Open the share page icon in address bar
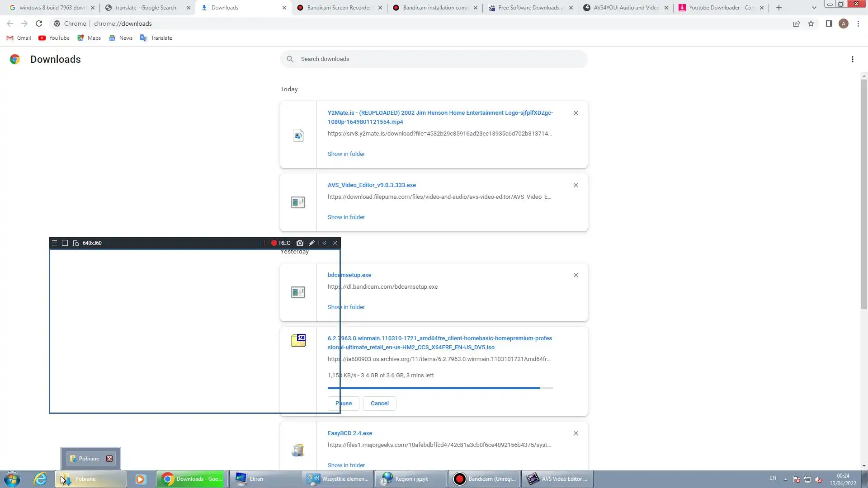Screen dimensions: 868x488 pyautogui.click(x=797, y=23)
